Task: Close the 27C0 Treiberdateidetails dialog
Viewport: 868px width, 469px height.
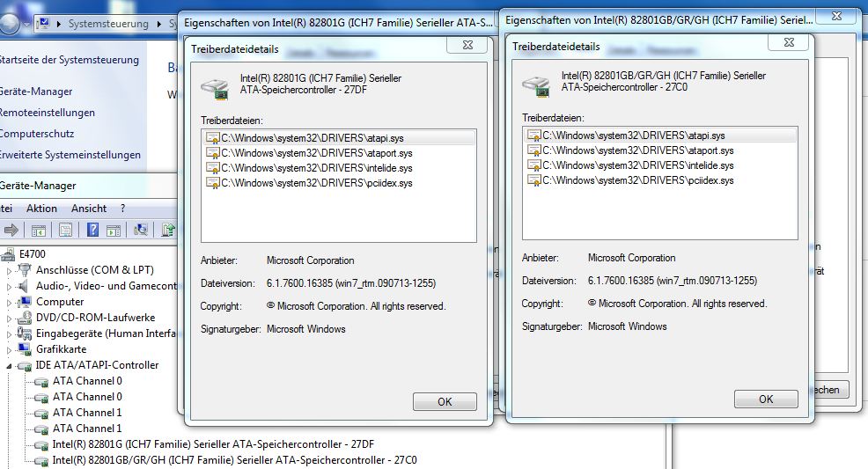Action: [789, 42]
